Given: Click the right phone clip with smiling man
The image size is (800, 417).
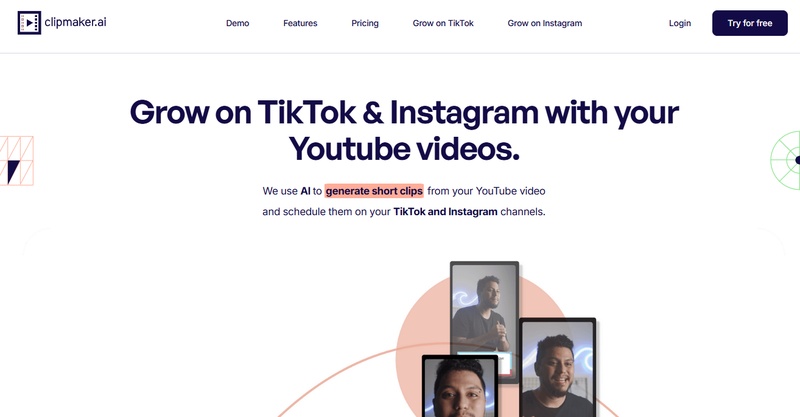Looking at the screenshot, I should click(x=558, y=367).
